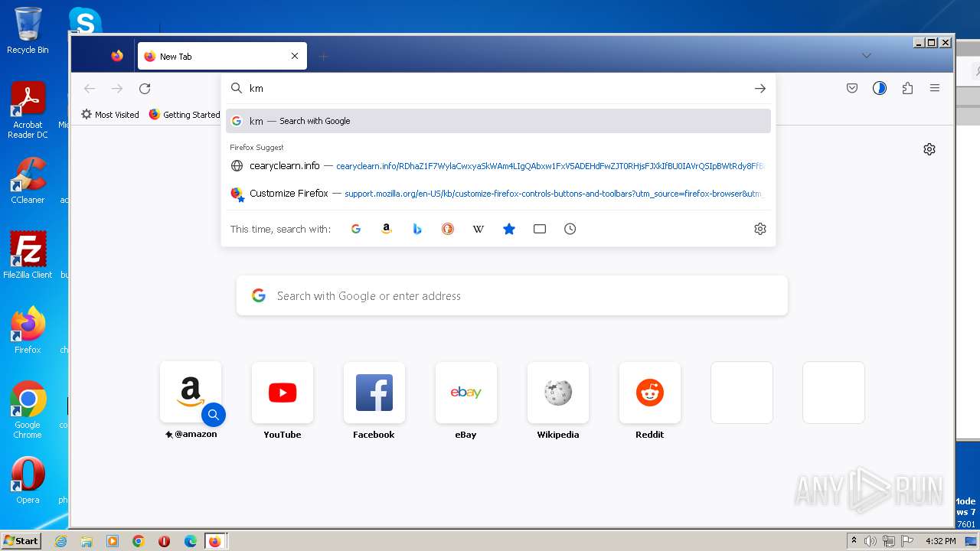Click the Forward navigation arrow

(x=117, y=89)
